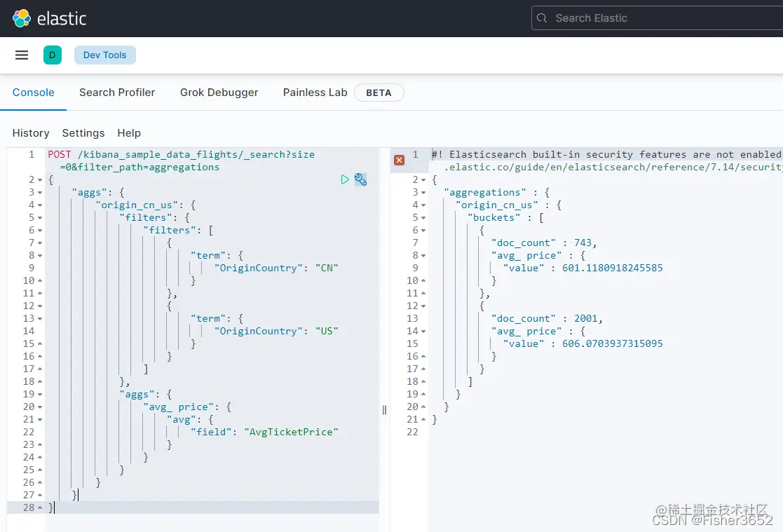The width and height of the screenshot is (783, 532).
Task: Click the search magnifier icon
Action: [542, 18]
